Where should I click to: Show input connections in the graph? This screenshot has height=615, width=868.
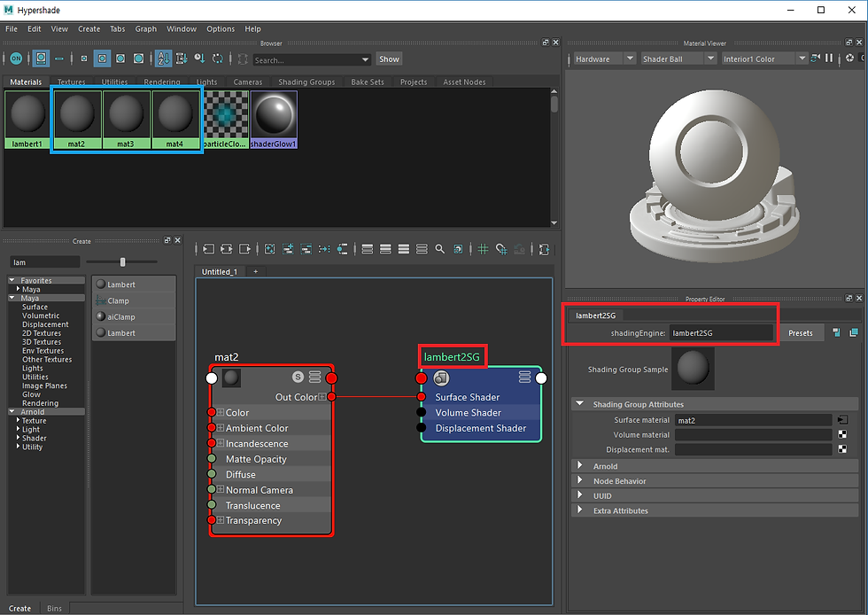pos(208,249)
